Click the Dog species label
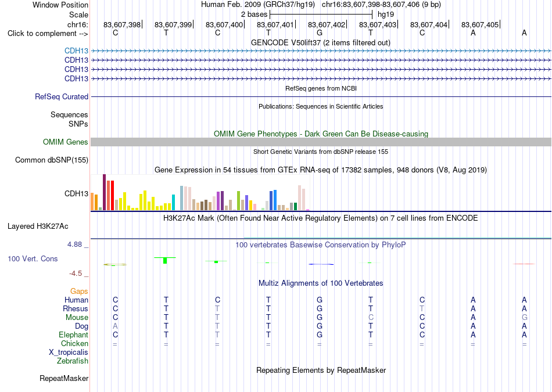The height and width of the screenshot is (392, 552). (82, 326)
